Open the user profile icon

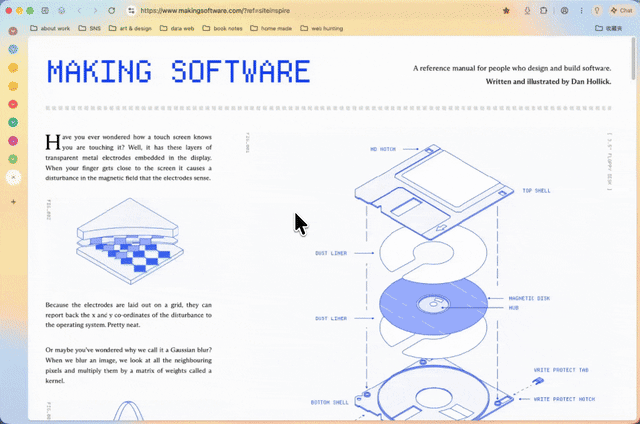[564, 11]
